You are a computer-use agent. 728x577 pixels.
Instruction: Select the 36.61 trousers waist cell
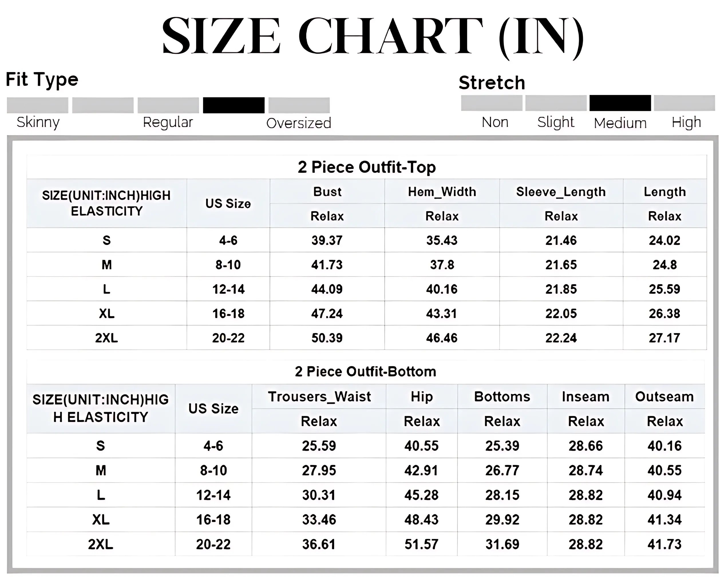(319, 544)
